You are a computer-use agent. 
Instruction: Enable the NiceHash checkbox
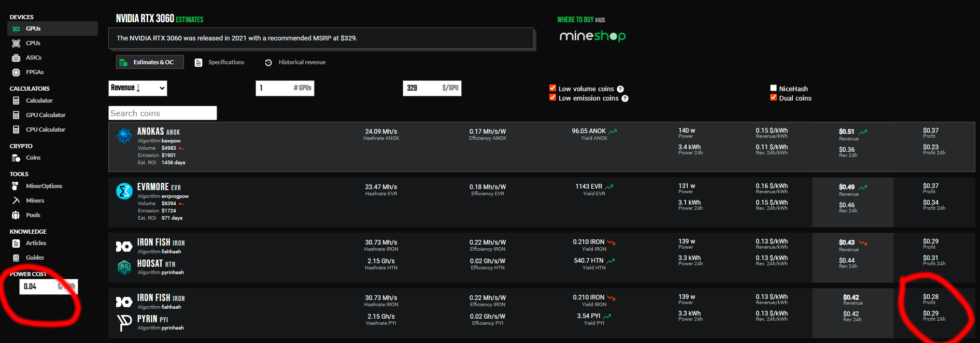(x=773, y=88)
